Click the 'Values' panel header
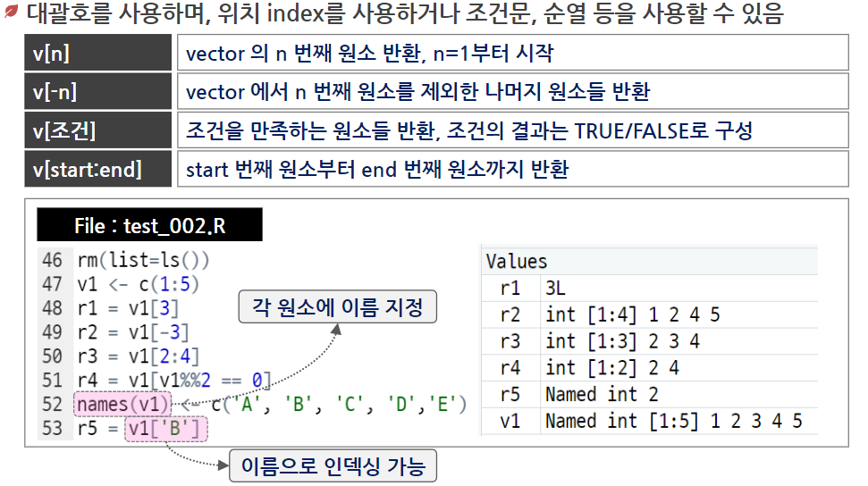The height and width of the screenshot is (486, 868). click(649, 261)
